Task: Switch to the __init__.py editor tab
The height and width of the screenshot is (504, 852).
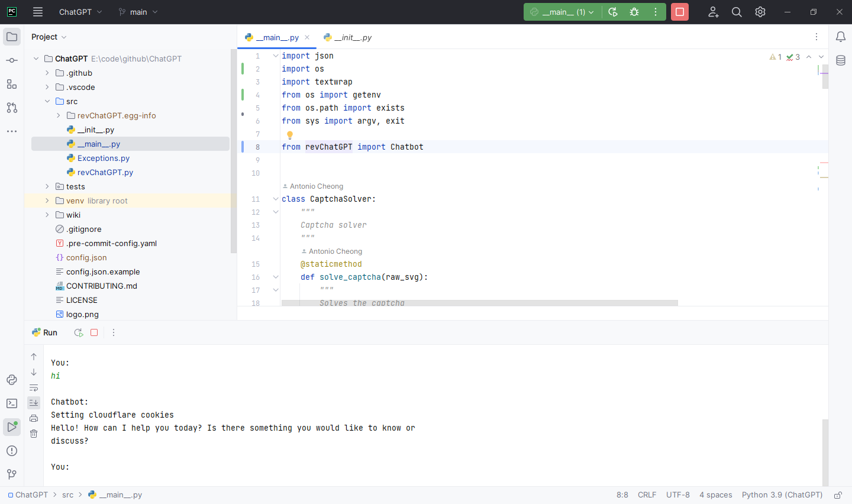Action: tap(351, 37)
